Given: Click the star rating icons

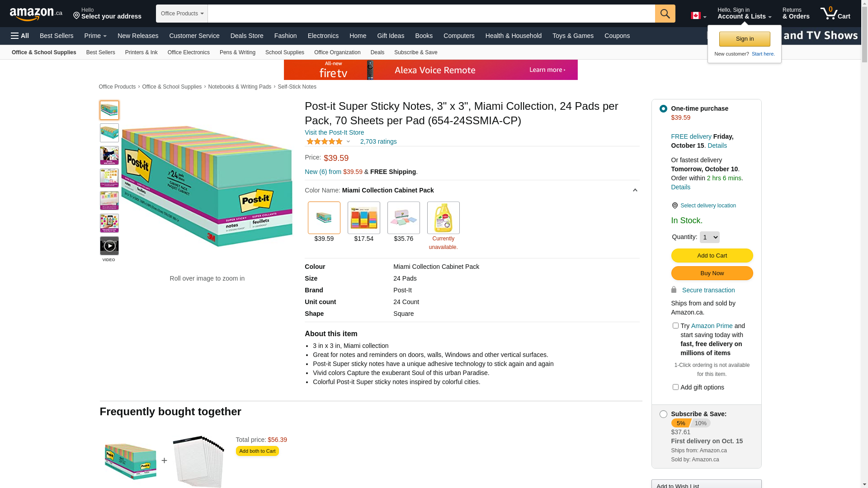Looking at the screenshot, I should [x=325, y=142].
